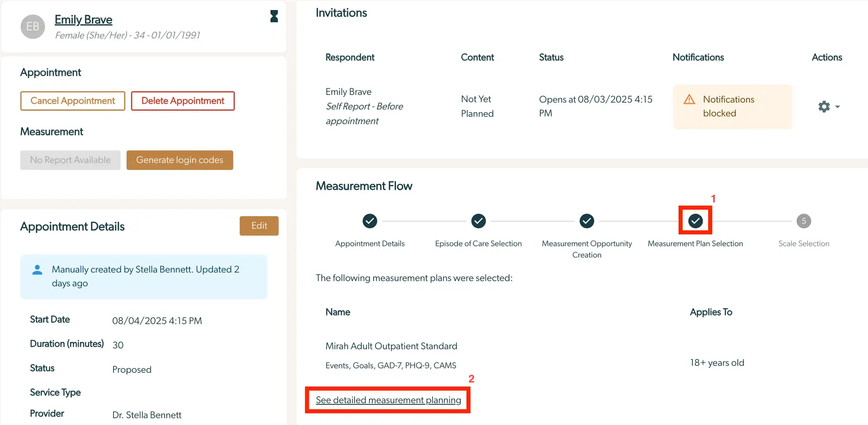868x425 pixels.
Task: Click the Cancel Appointment button
Action: coord(72,100)
